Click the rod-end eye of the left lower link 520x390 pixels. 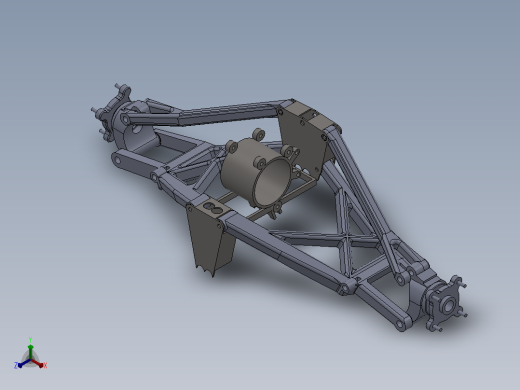[x=117, y=160]
